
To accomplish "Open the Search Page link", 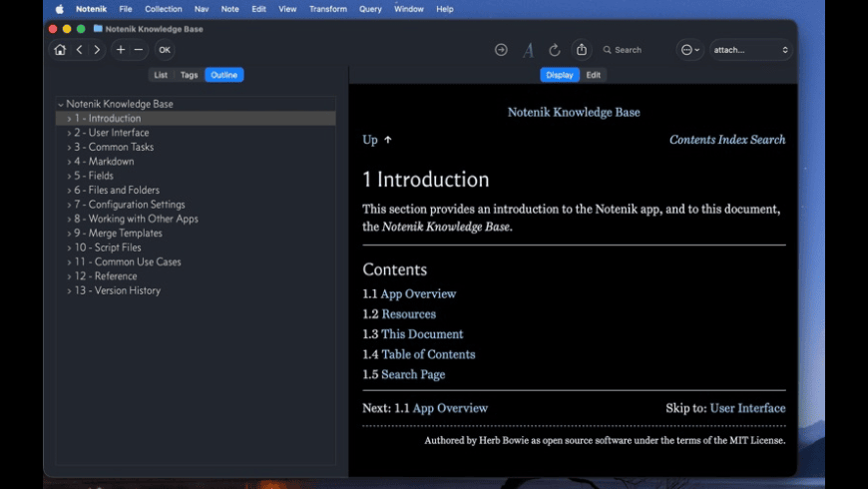I will coord(413,374).
